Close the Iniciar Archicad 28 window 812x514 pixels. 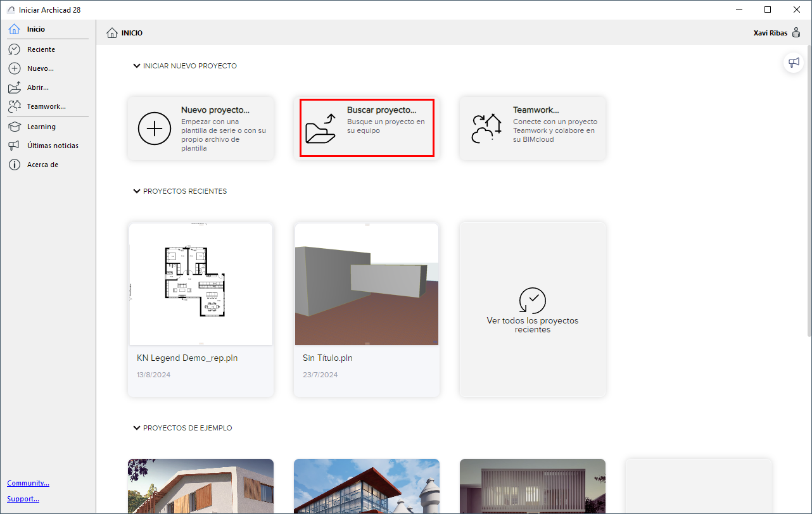(797, 9)
